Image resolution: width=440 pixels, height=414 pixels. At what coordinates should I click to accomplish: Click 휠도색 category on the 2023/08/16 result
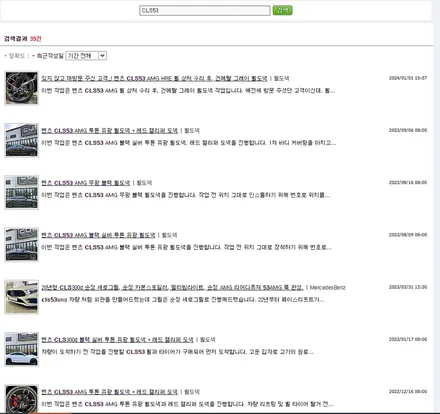(x=144, y=183)
